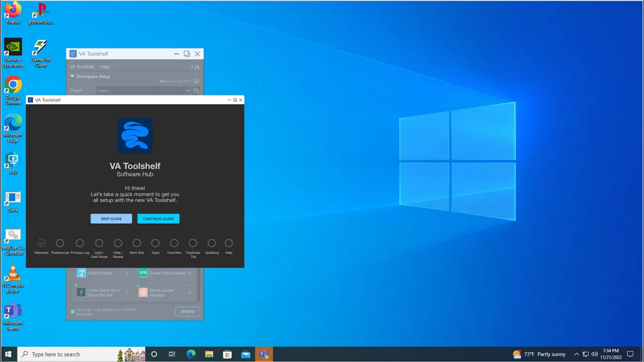Launch Scene Playlist Builder SPB icon
Screen dimensions: 644x362
(x=143, y=273)
